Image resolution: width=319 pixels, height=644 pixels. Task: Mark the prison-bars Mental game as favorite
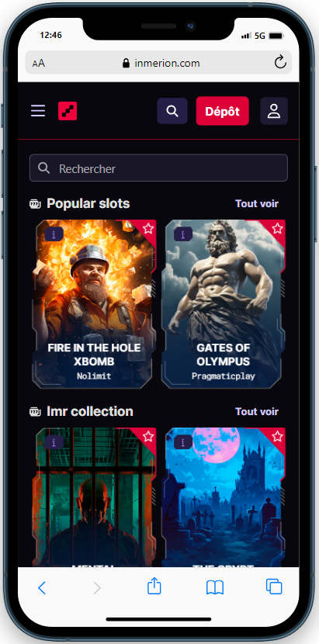pos(148,436)
